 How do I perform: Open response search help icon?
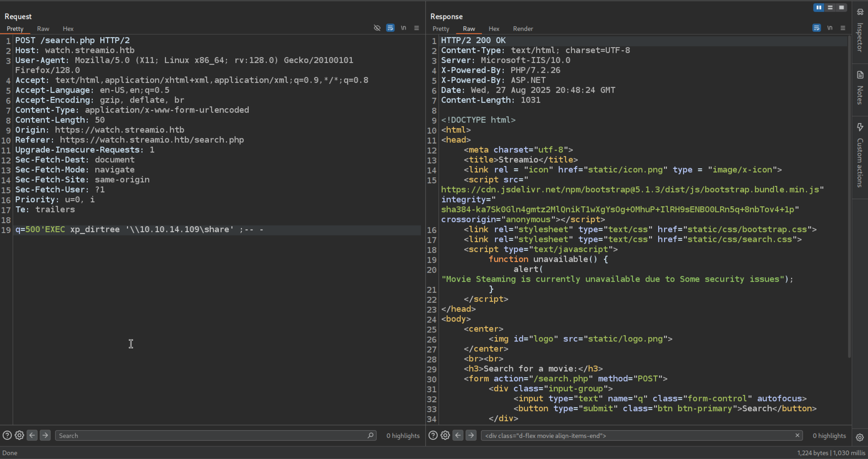[433, 435]
